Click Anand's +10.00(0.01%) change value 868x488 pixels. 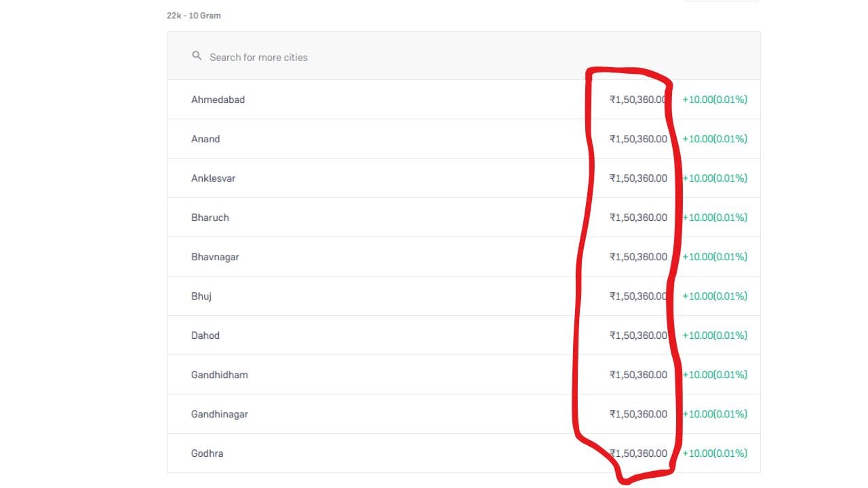[x=715, y=139]
